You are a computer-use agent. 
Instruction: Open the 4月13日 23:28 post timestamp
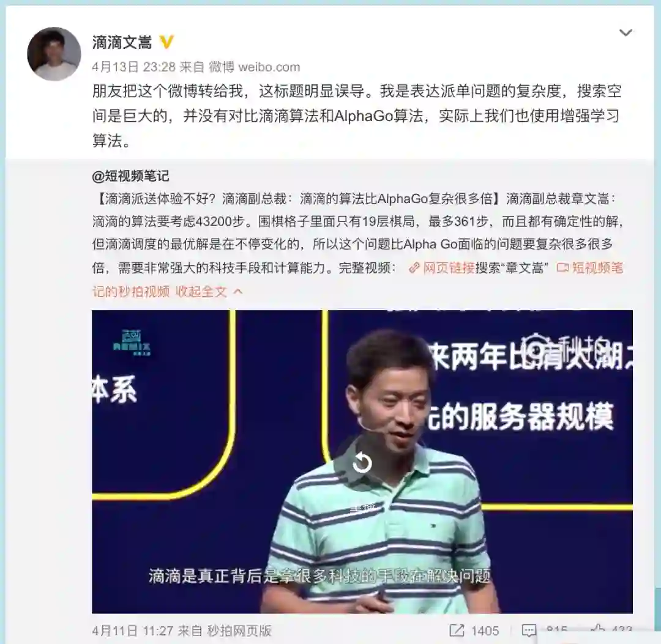[x=133, y=67]
